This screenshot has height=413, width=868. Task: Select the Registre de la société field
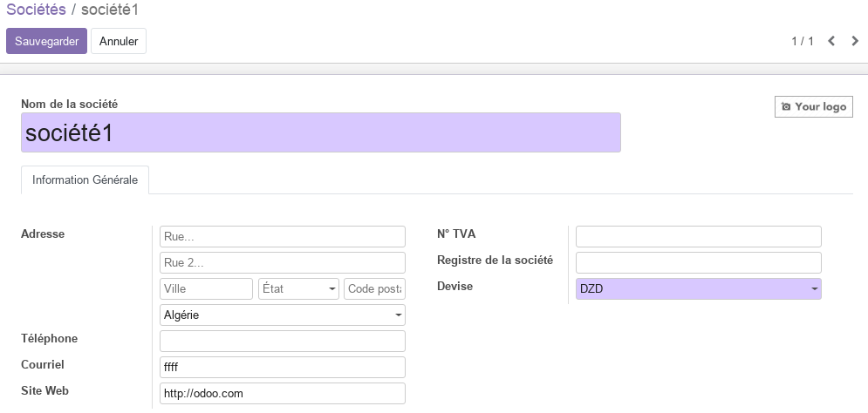click(x=699, y=262)
